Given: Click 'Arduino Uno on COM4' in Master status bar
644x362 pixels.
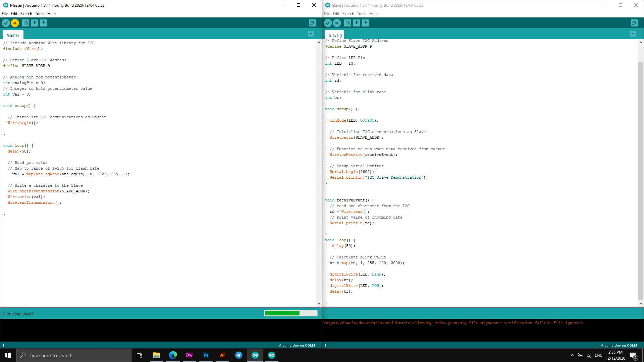Looking at the screenshot, I should point(297,345).
